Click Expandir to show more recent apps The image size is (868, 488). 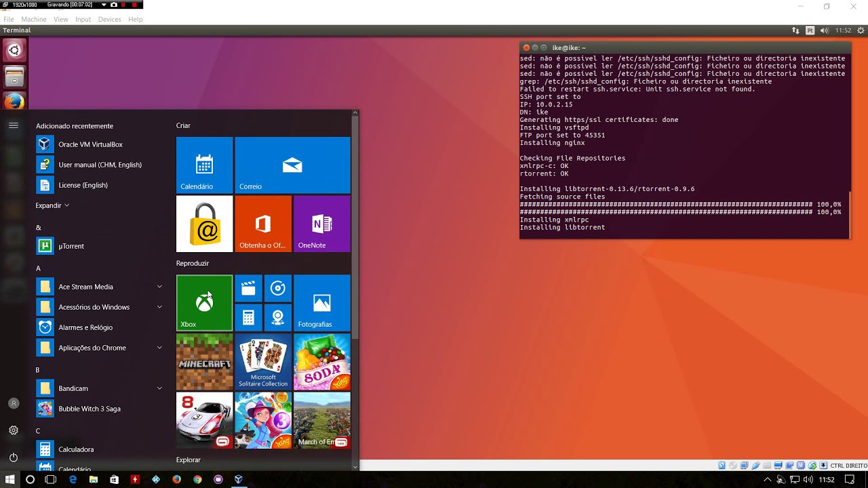pyautogui.click(x=52, y=205)
